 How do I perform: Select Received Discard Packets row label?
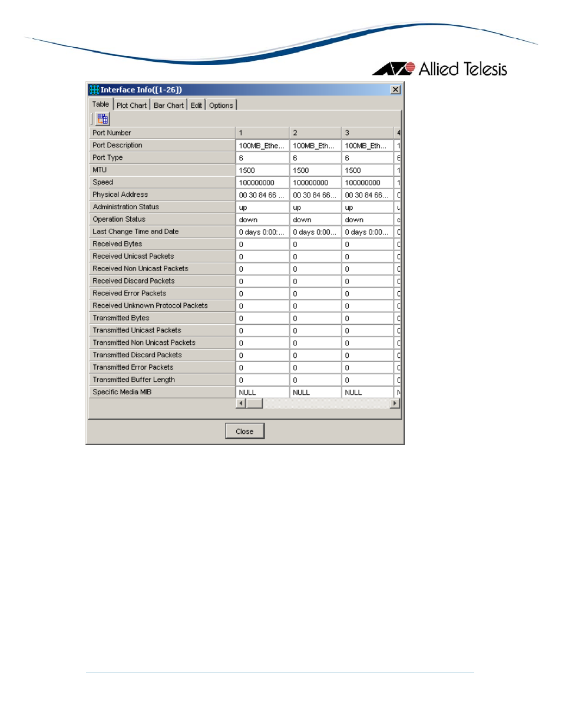(x=162, y=281)
